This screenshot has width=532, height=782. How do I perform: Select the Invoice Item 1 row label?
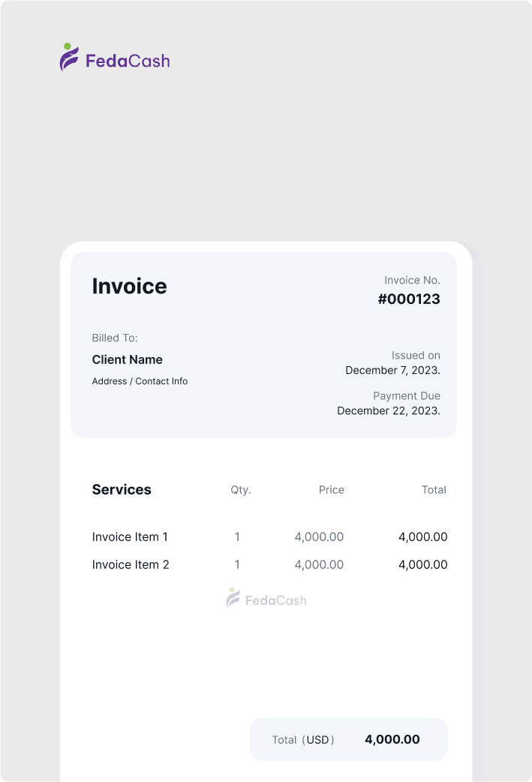[x=130, y=537]
